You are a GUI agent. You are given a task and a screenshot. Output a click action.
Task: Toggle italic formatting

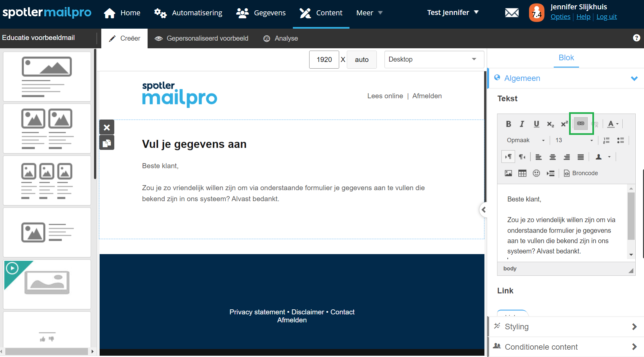coord(522,124)
